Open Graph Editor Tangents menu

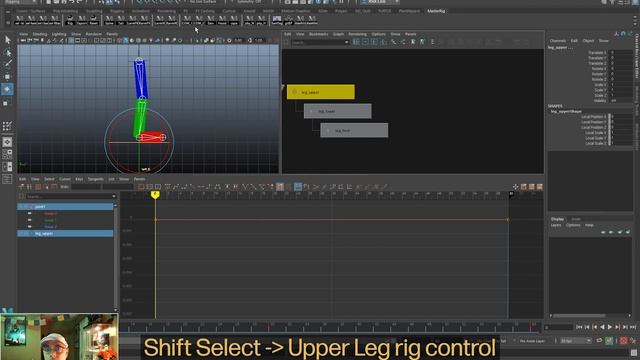(96, 179)
